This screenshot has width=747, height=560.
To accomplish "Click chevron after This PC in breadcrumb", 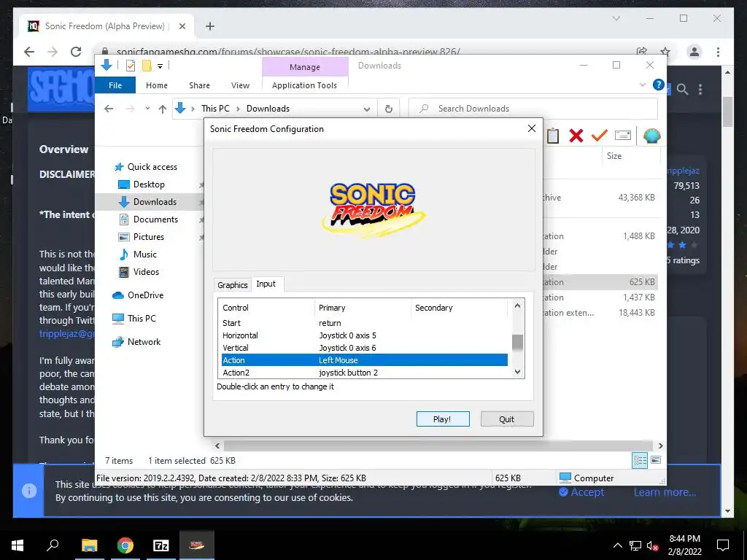I will (238, 109).
